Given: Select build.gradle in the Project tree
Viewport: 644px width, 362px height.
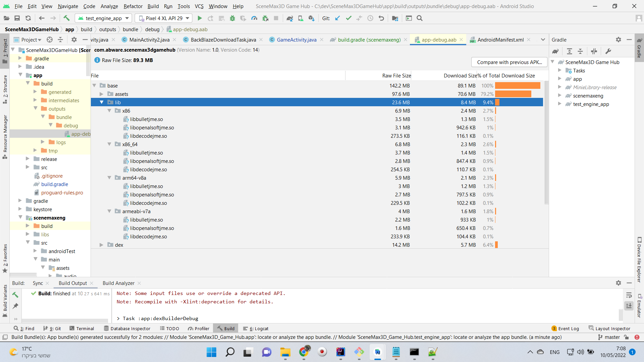Looking at the screenshot, I should (54, 184).
